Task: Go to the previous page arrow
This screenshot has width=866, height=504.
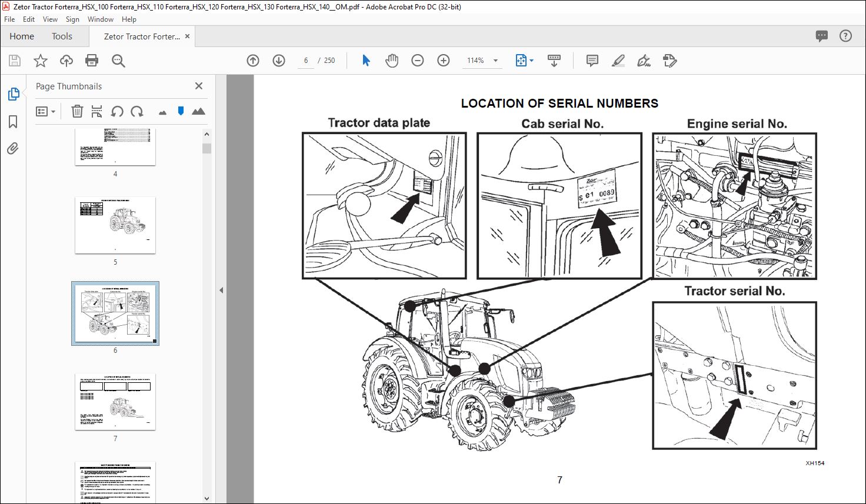Action: click(x=253, y=61)
